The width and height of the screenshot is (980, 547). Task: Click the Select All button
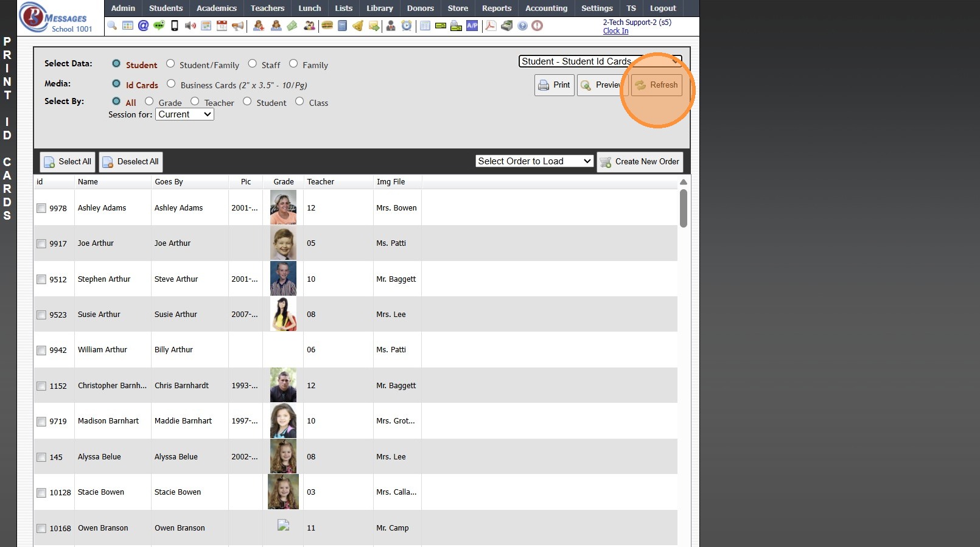[68, 162]
